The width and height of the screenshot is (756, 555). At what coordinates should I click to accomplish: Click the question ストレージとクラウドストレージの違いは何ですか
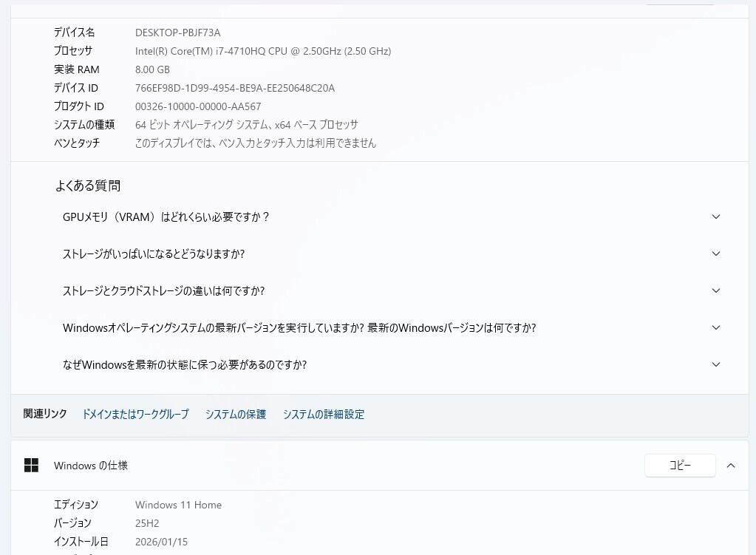[x=164, y=290]
